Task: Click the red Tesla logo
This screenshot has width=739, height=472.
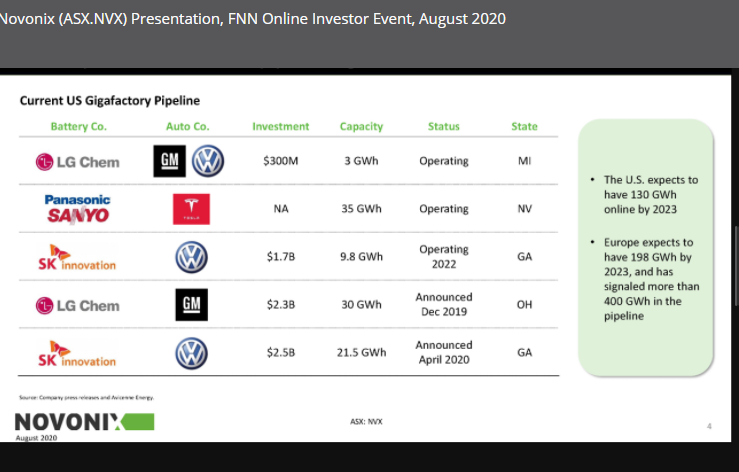Action: [x=191, y=209]
